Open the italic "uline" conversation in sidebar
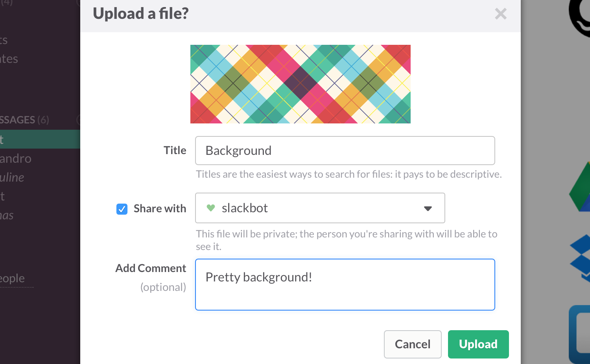This screenshot has width=590, height=364. pos(12,177)
